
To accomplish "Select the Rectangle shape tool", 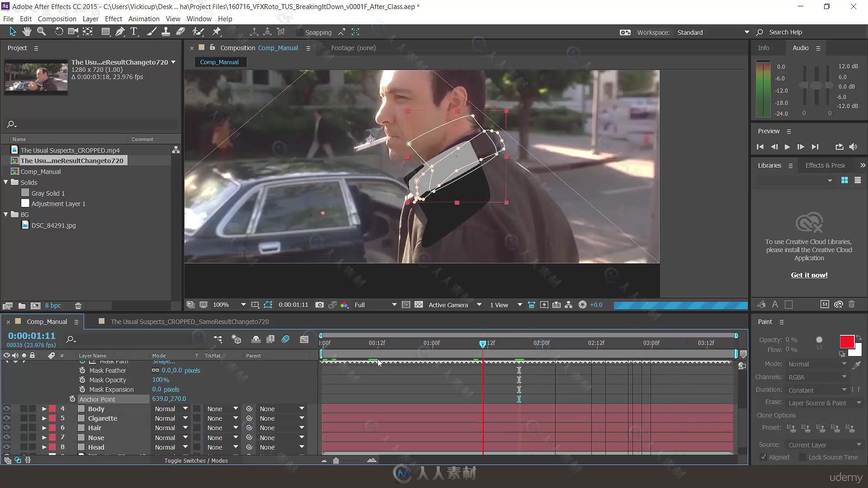I will click(x=106, y=32).
